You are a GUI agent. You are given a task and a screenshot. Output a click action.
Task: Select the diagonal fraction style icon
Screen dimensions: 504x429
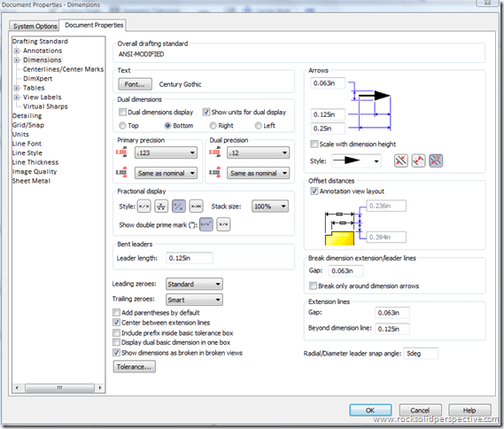178,207
